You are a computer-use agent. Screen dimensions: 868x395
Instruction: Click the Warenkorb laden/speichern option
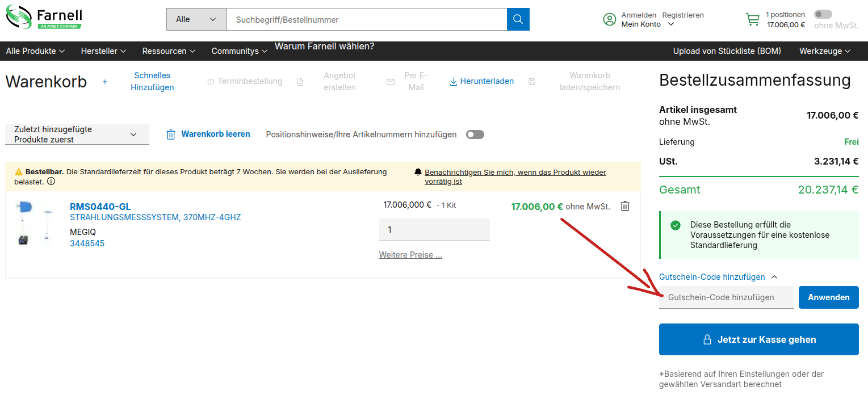coord(590,81)
